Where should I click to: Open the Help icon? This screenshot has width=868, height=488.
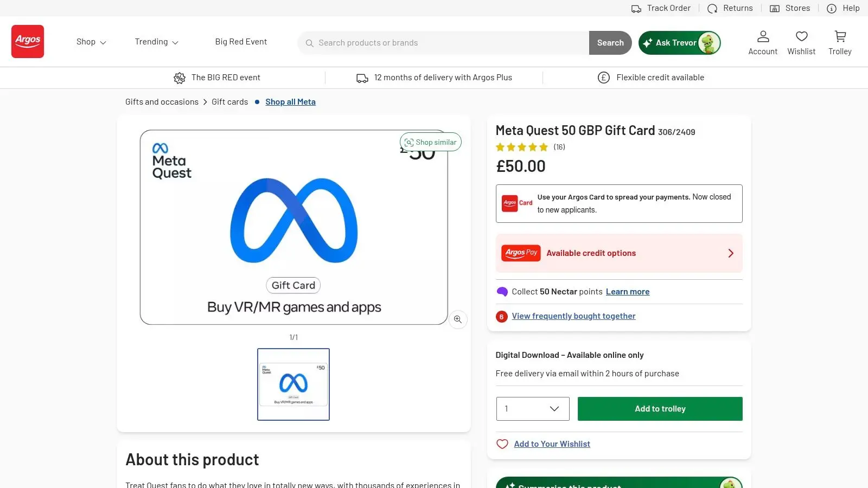(x=832, y=9)
